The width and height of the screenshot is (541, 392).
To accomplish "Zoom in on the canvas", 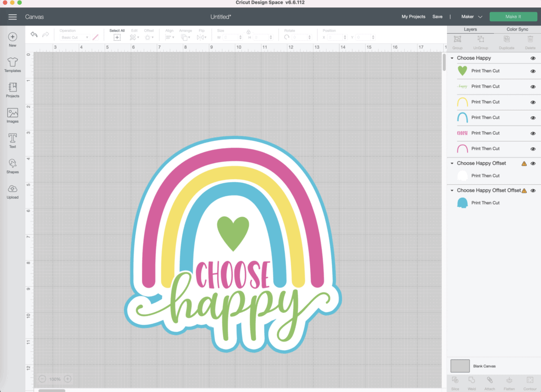I will [x=68, y=379].
